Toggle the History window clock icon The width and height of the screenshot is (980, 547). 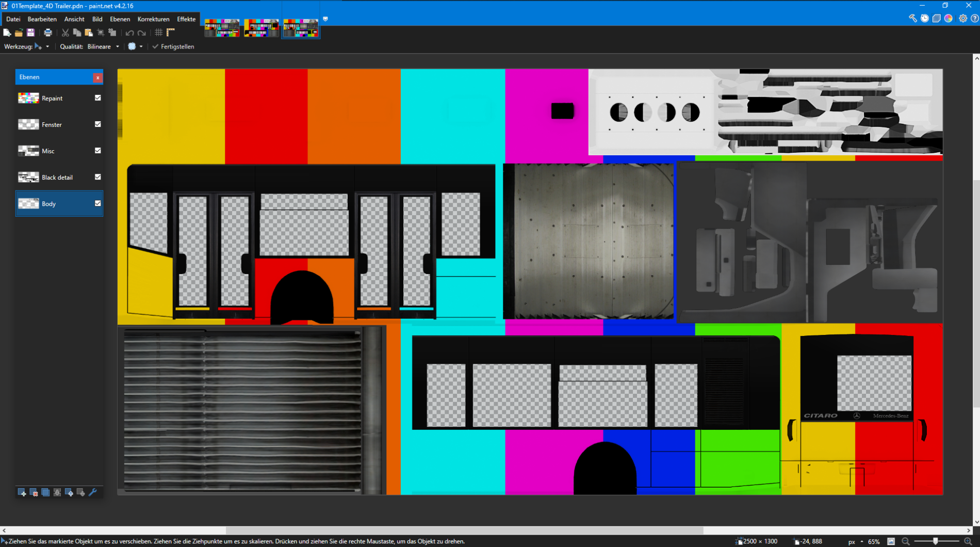click(x=925, y=19)
